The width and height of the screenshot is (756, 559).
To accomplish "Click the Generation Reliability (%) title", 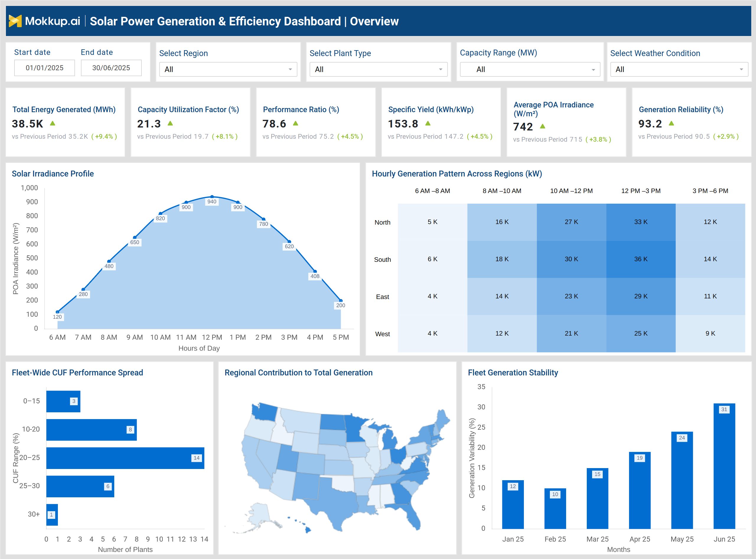I will [x=681, y=109].
